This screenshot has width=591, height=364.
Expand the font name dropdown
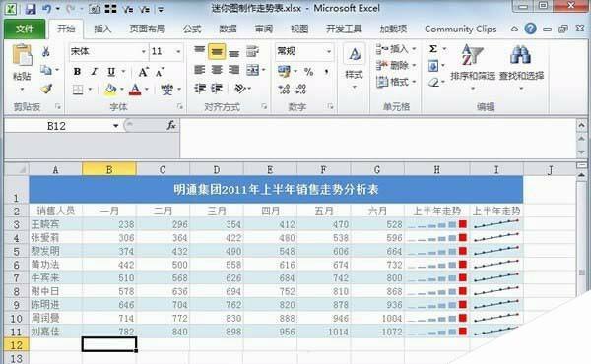[144, 51]
